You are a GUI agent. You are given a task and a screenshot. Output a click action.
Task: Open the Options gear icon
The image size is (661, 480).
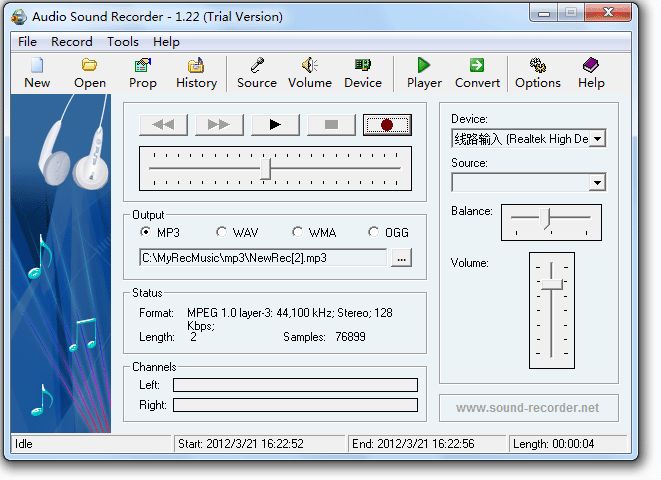click(x=538, y=72)
